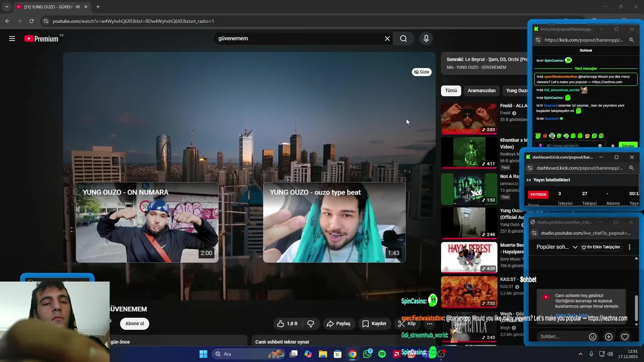Image resolution: width=644 pixels, height=362 pixels.
Task: Select the Aramanızdan filter chip
Action: [481, 90]
